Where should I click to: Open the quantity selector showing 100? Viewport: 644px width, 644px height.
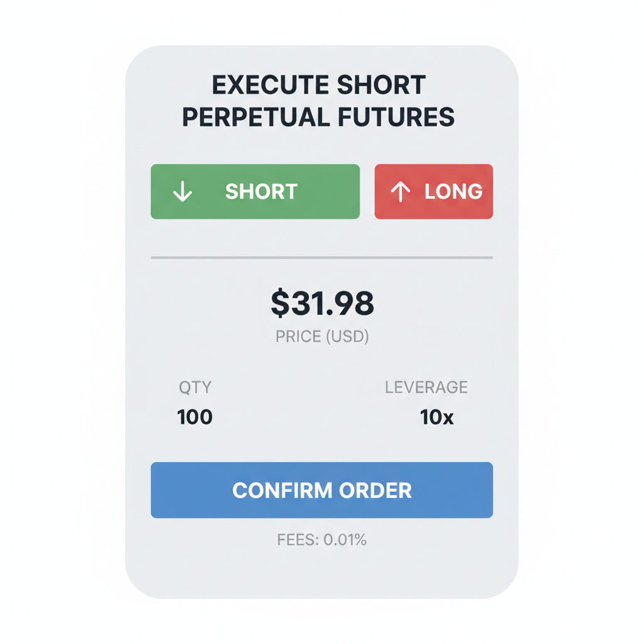coord(194,416)
